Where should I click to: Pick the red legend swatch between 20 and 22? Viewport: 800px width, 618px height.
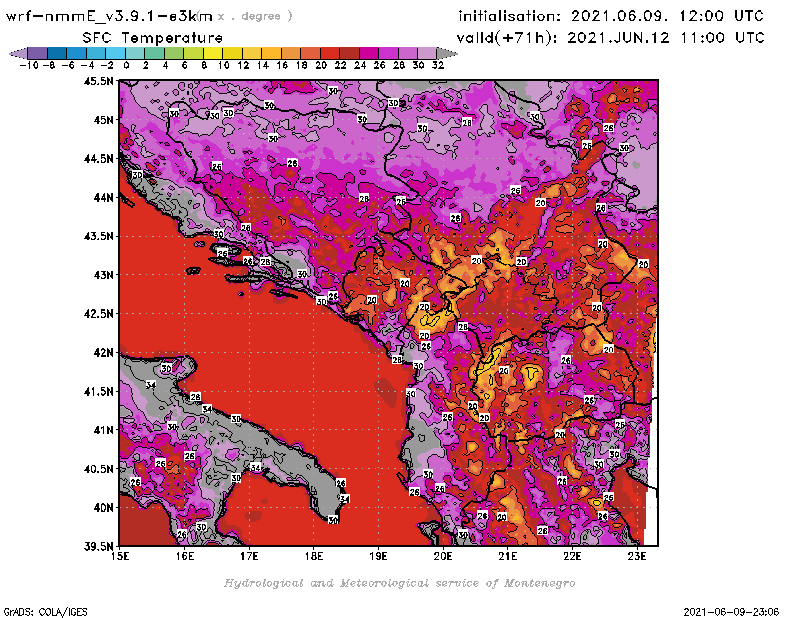click(x=330, y=53)
